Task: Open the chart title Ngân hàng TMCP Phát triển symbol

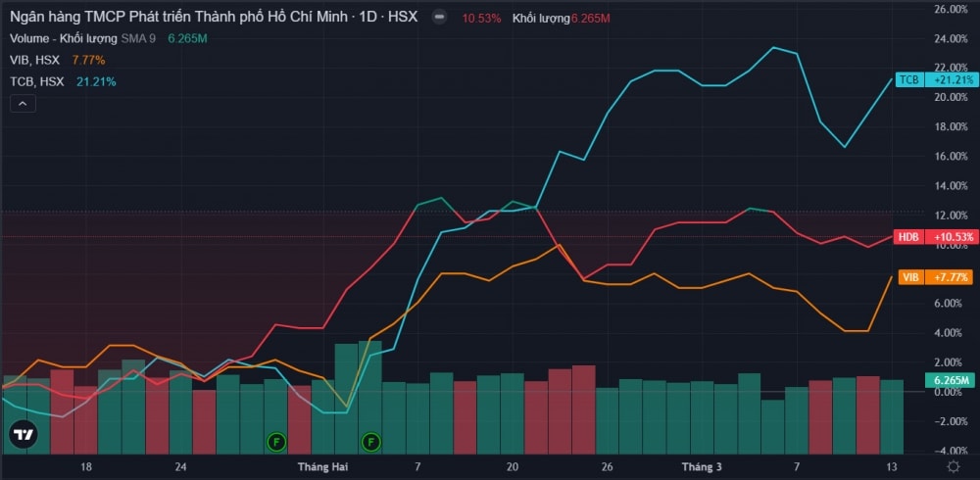Action: (x=213, y=18)
